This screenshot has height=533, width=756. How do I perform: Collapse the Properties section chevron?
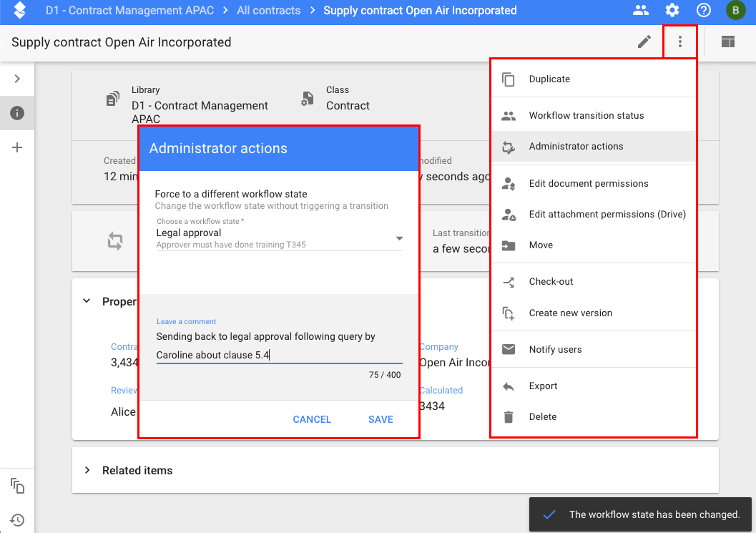pos(87,301)
